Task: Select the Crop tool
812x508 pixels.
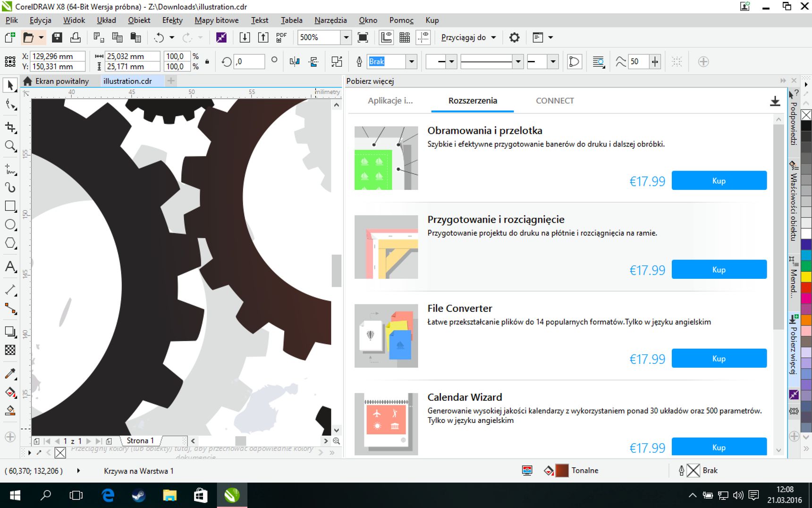Action: [10, 127]
